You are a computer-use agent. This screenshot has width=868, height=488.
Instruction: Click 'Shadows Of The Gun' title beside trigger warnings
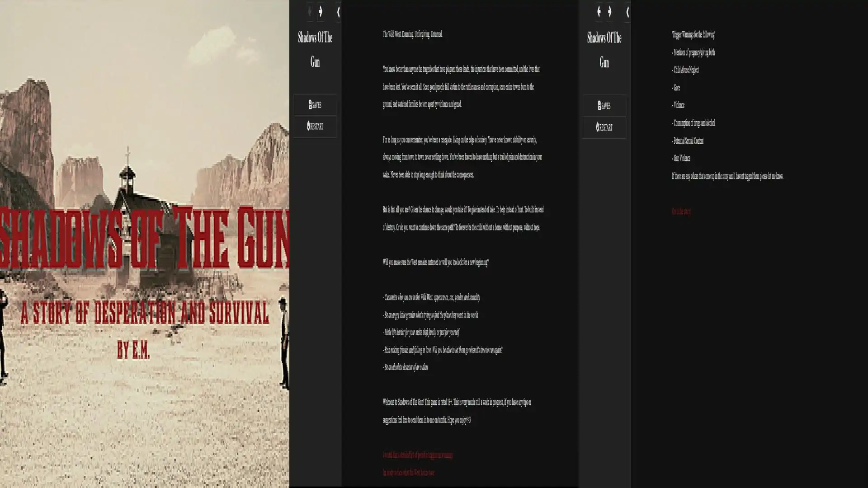pos(604,50)
